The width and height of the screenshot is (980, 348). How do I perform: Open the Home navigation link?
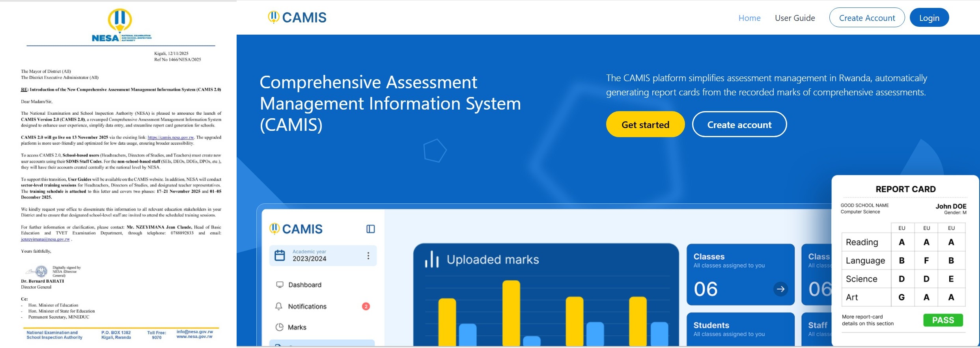click(749, 18)
